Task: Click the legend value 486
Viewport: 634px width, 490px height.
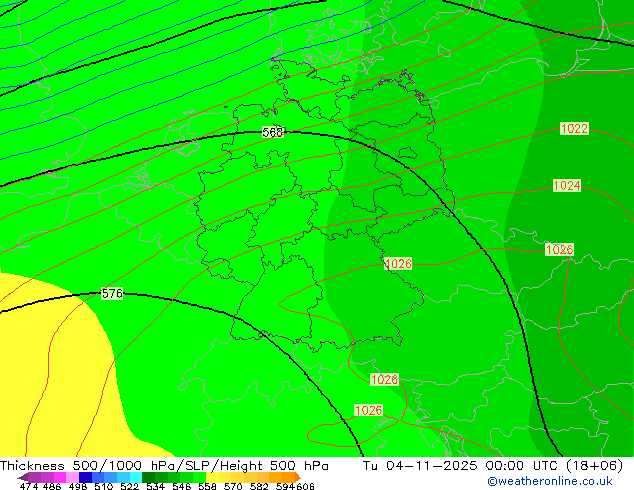Action: (x=51, y=486)
